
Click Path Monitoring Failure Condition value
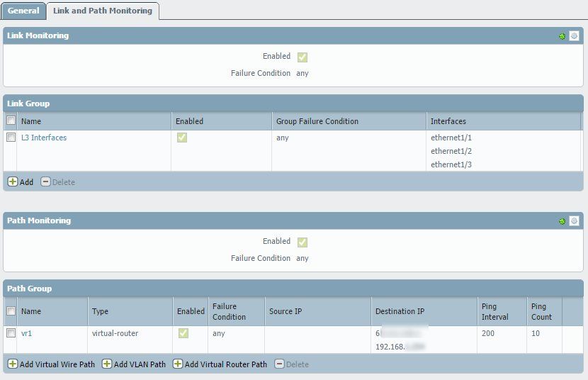click(303, 259)
